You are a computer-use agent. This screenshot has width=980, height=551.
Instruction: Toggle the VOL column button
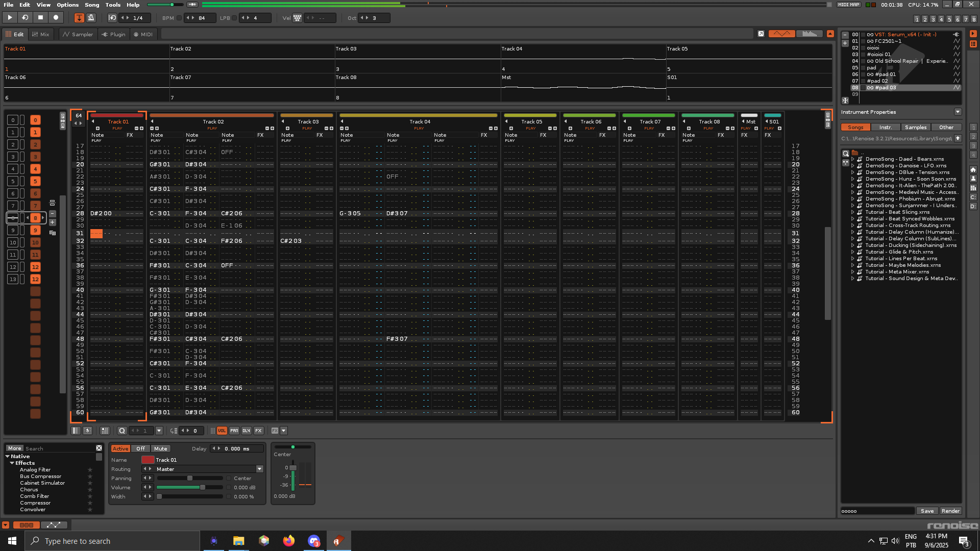coord(222,431)
